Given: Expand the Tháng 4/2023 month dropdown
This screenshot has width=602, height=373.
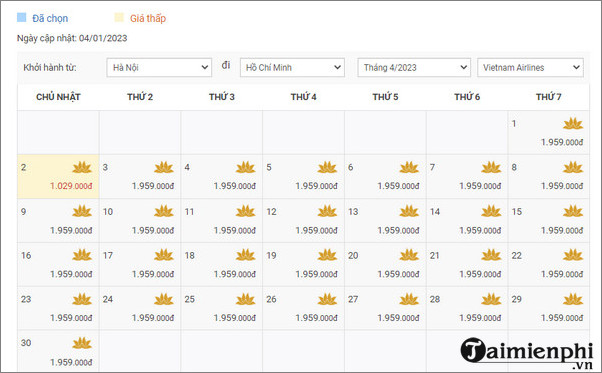Looking at the screenshot, I should pos(414,68).
